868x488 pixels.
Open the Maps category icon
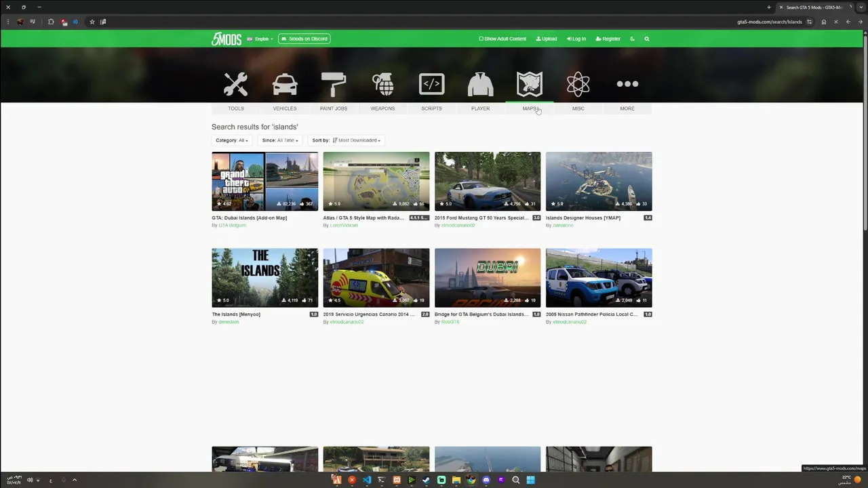coord(530,84)
